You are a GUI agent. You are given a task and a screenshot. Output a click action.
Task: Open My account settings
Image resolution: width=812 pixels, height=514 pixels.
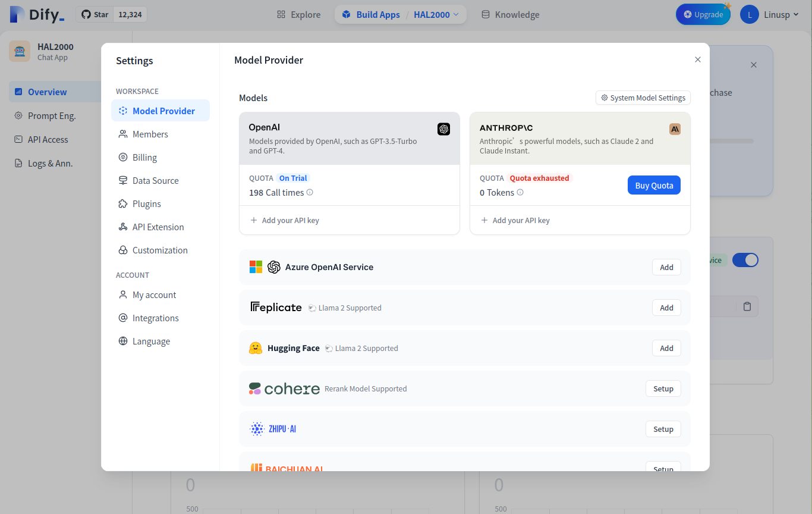(x=160, y=294)
